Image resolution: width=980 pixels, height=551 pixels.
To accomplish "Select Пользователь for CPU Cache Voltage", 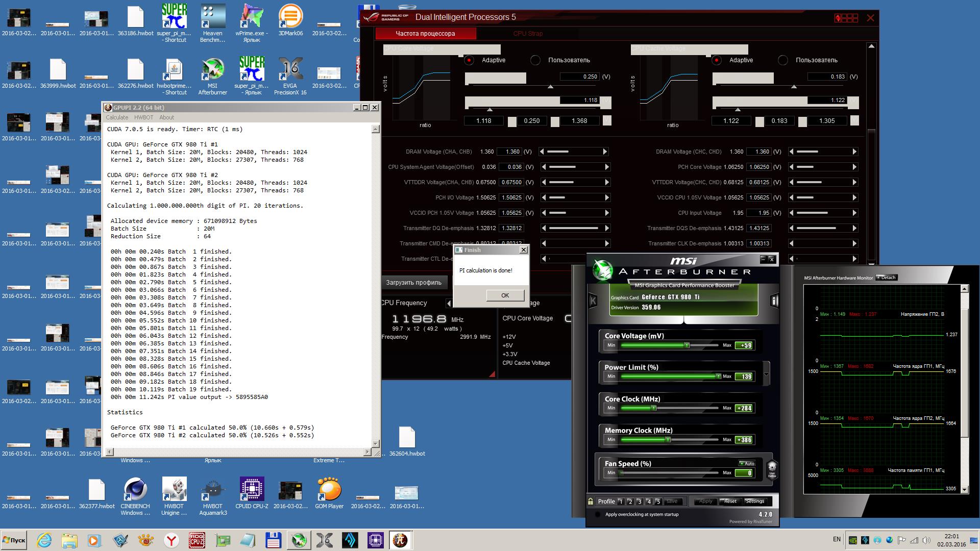I will pos(783,60).
